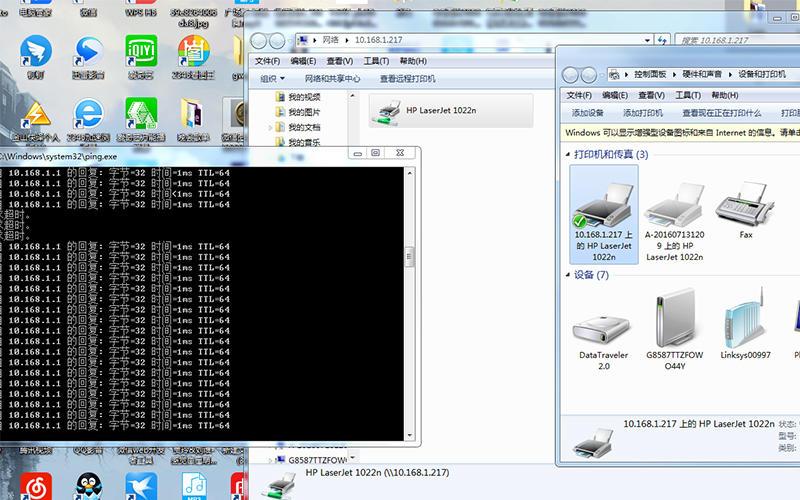Click ping window scrollbar up arrow
The height and width of the screenshot is (500, 800).
(409, 173)
